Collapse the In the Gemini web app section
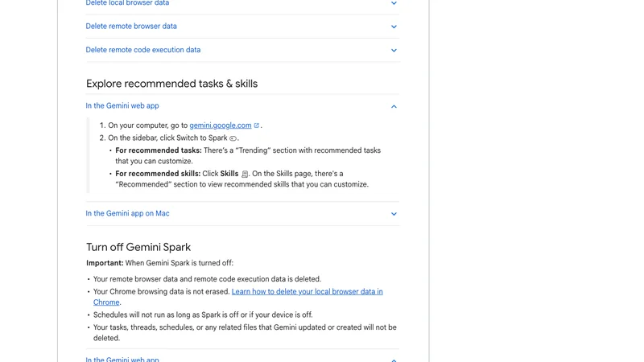644x362 pixels. point(242,106)
